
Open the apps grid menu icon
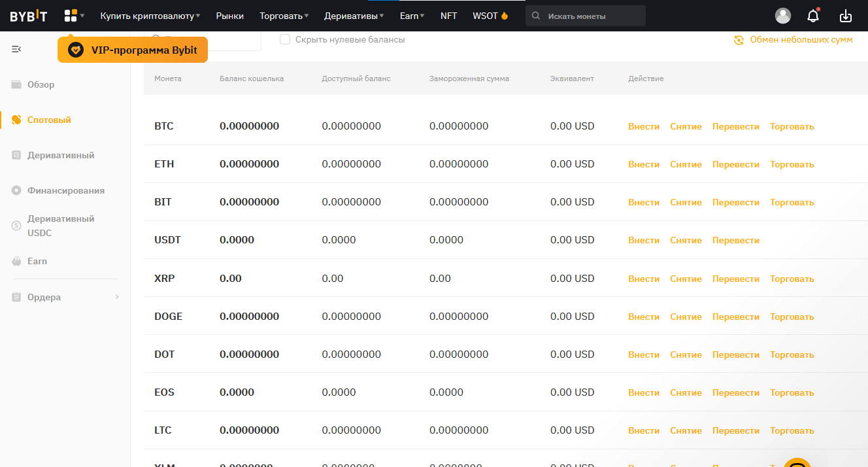click(x=71, y=16)
